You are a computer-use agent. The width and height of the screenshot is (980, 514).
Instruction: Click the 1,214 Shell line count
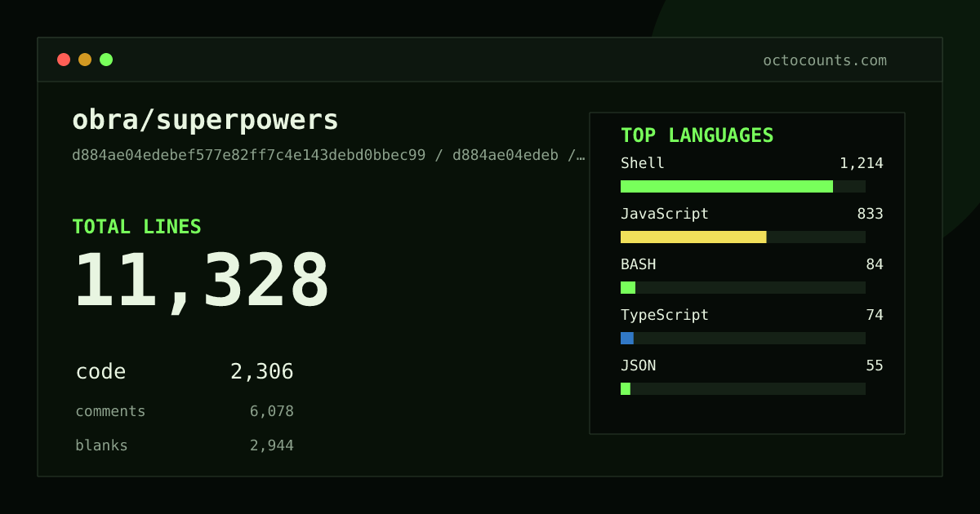(x=862, y=163)
